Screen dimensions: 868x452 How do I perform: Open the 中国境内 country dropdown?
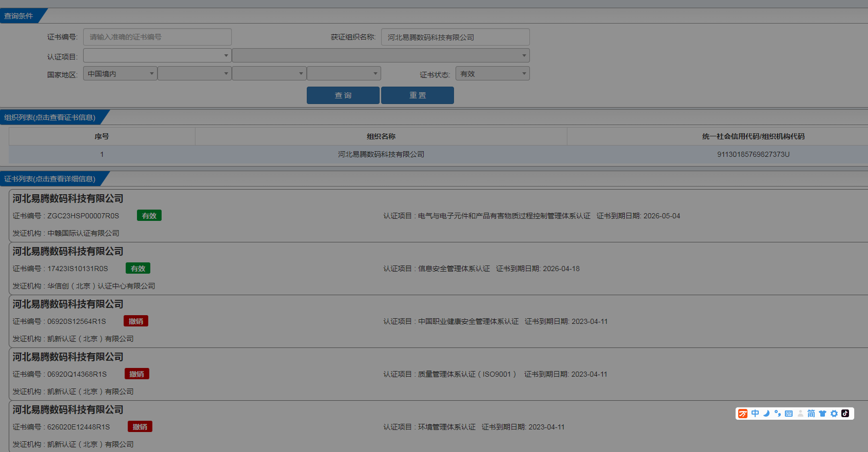120,74
